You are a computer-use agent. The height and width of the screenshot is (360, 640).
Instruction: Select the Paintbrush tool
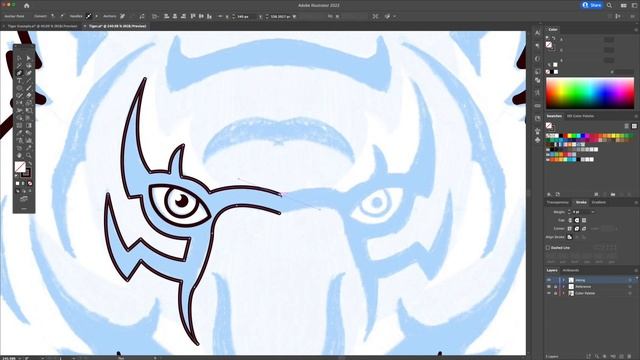tap(29, 88)
